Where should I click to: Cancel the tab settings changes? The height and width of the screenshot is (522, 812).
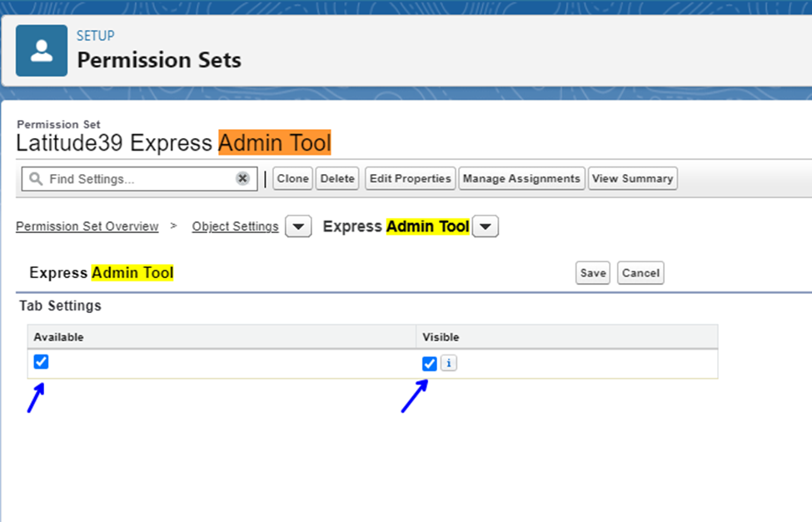(x=640, y=273)
